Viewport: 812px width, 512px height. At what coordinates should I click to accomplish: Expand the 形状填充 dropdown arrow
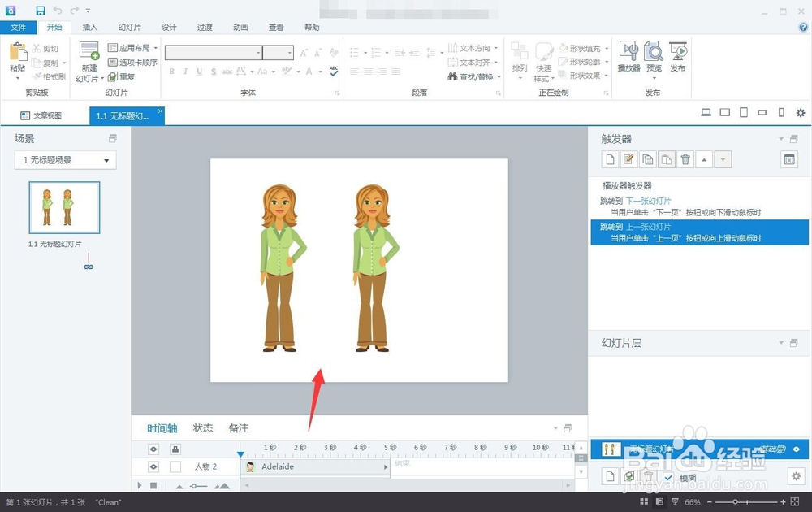[607, 48]
